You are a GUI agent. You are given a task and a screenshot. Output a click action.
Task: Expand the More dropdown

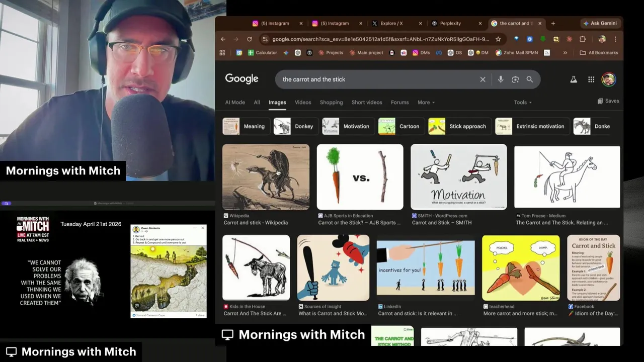click(426, 103)
